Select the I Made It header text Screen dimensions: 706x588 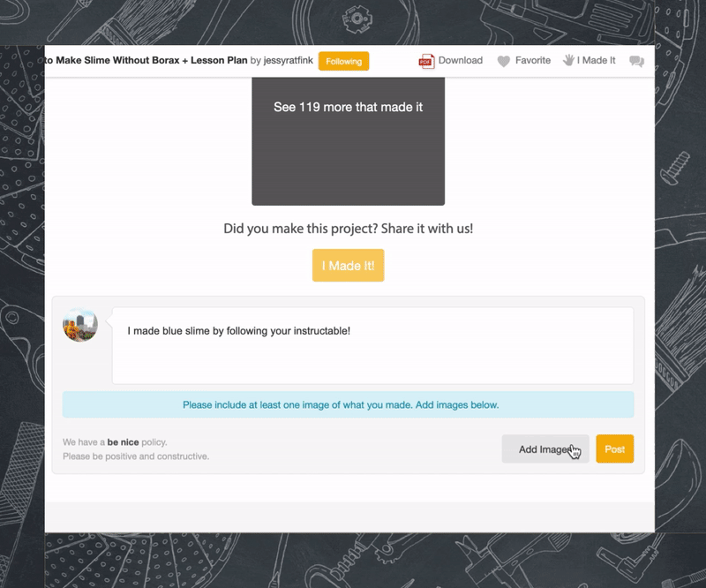tap(596, 60)
